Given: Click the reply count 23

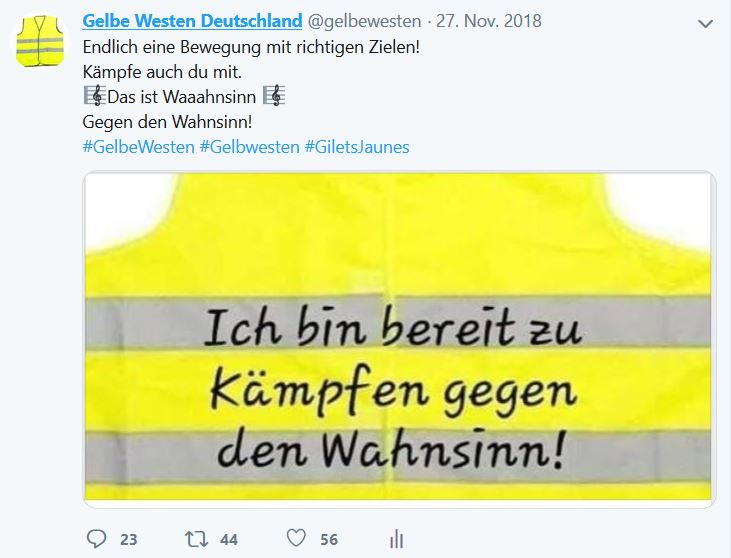Looking at the screenshot, I should [129, 539].
